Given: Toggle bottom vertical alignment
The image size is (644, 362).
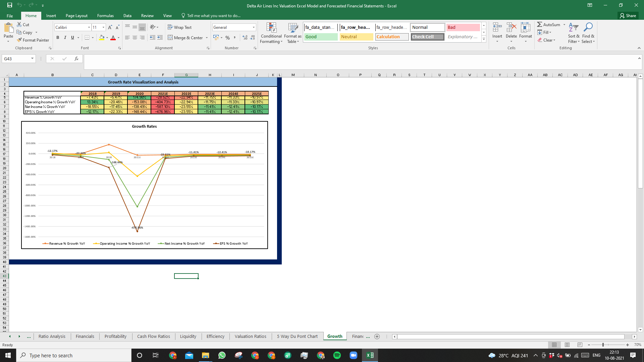Looking at the screenshot, I should pyautogui.click(x=142, y=27).
